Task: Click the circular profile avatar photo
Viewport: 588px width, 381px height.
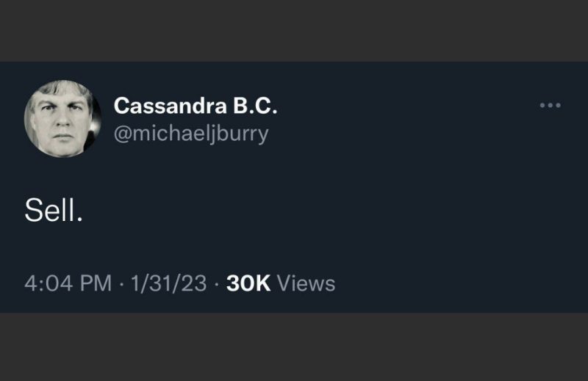Action: (x=63, y=118)
